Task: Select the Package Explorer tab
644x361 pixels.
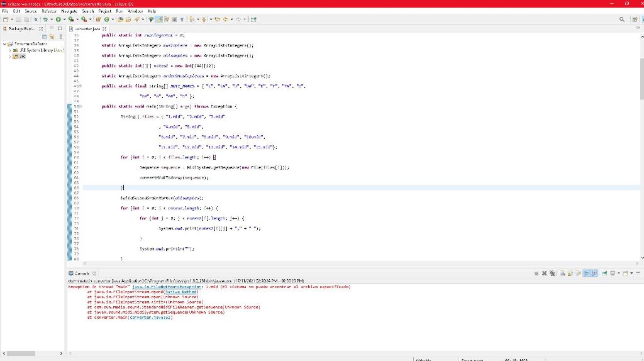Action: pyautogui.click(x=21, y=29)
